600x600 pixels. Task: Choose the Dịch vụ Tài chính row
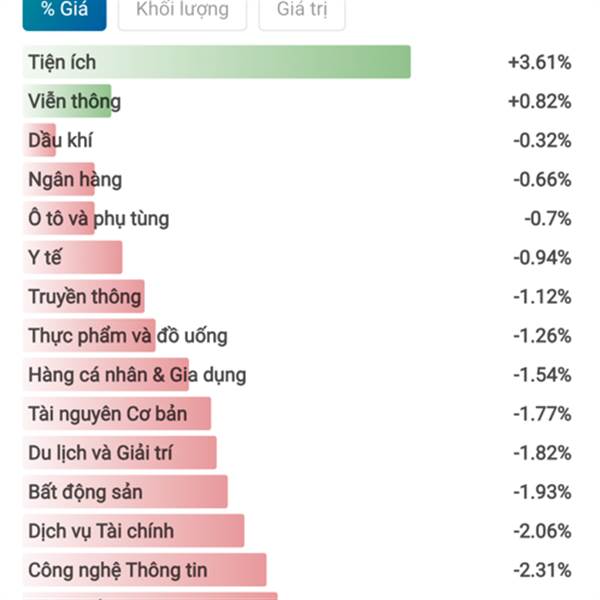pyautogui.click(x=101, y=531)
